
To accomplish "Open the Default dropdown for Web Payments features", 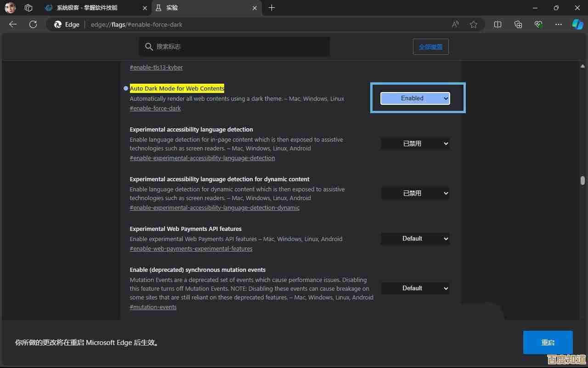I will 415,238.
